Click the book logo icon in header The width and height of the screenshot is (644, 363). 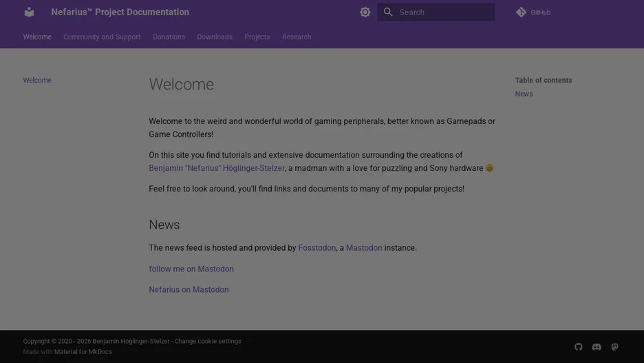click(x=29, y=12)
